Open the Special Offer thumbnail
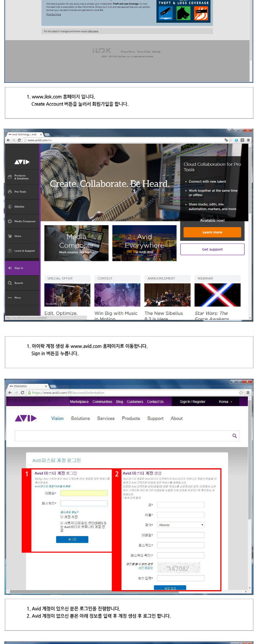The height and width of the screenshot is (644, 258). (x=67, y=295)
